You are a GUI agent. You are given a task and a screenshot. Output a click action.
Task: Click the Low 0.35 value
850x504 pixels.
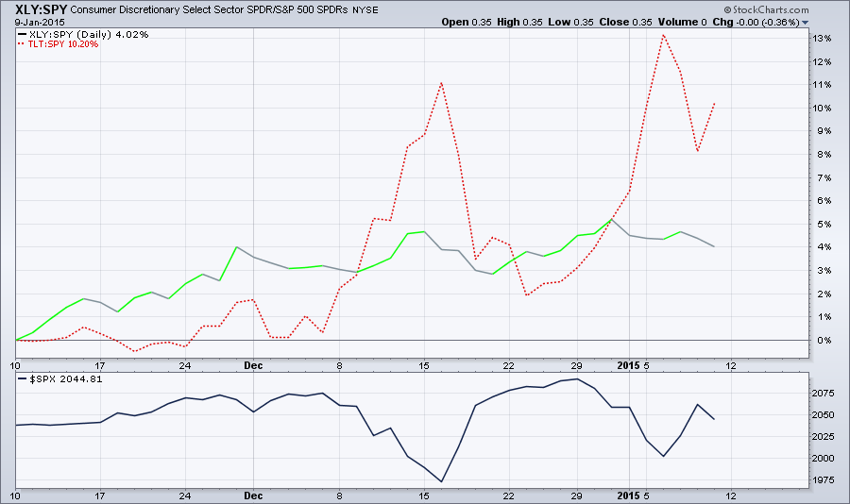click(x=570, y=23)
